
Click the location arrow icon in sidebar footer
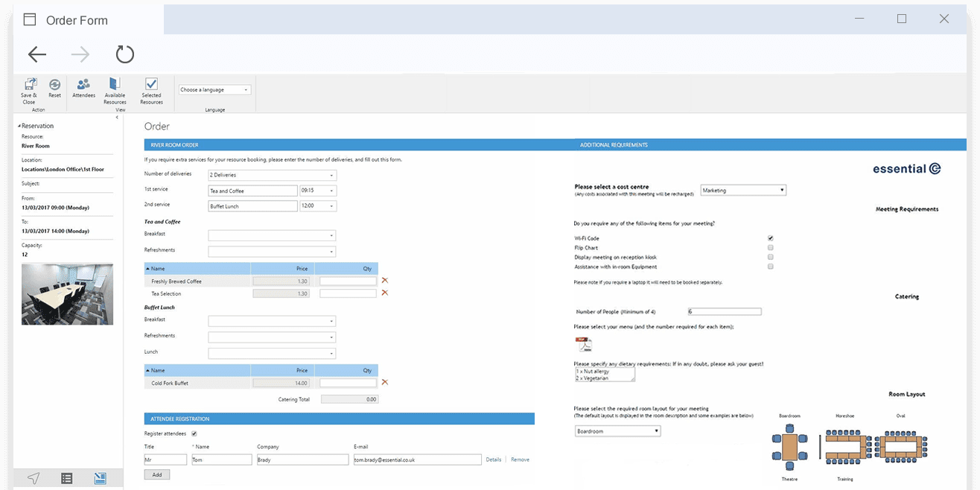point(34,478)
